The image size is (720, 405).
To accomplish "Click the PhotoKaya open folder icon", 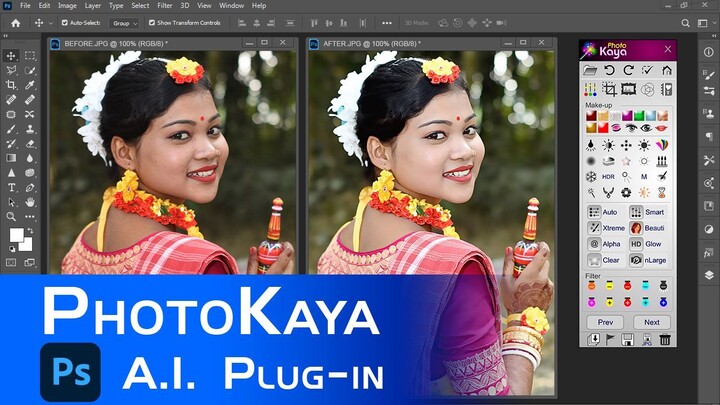I will [590, 70].
